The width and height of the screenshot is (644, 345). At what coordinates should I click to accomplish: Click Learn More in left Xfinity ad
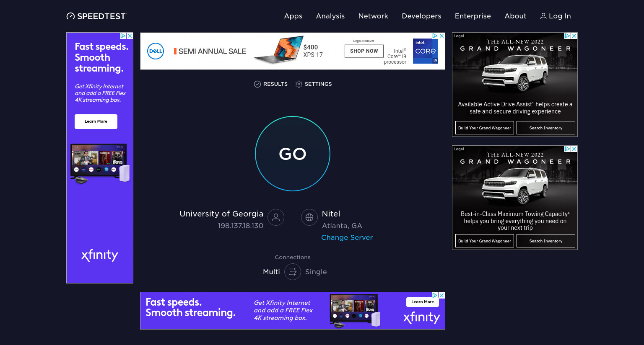coord(96,121)
